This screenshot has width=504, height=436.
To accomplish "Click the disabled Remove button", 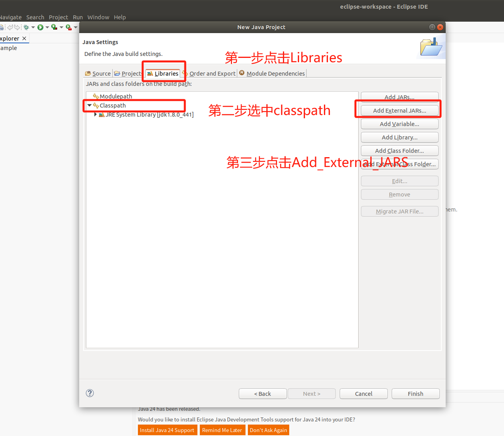I will [400, 194].
